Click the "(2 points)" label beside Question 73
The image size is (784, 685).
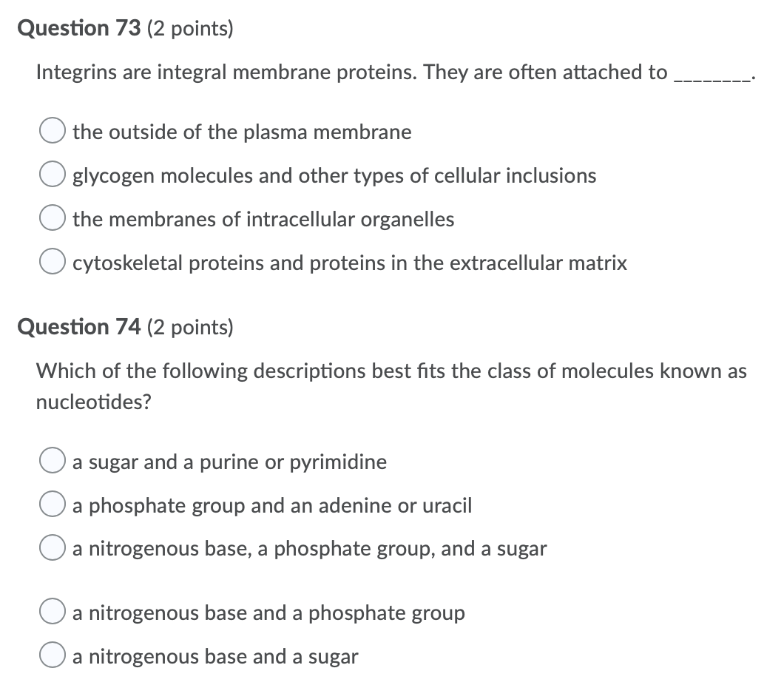point(192,29)
